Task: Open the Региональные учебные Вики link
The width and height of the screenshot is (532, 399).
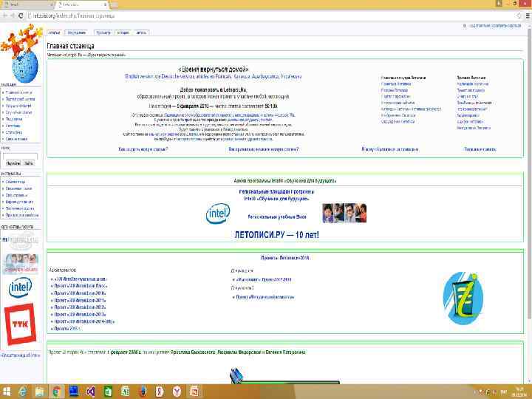Action: (277, 216)
